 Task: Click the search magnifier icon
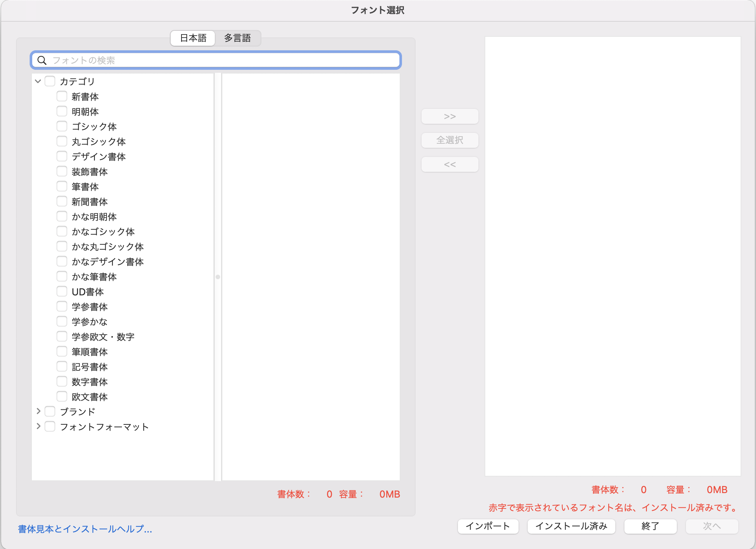[x=42, y=60]
